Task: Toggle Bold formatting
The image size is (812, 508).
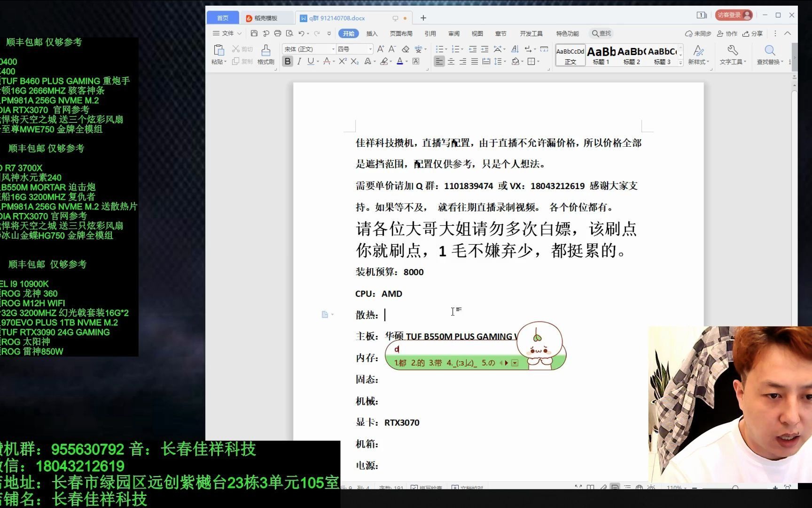Action: pos(288,61)
